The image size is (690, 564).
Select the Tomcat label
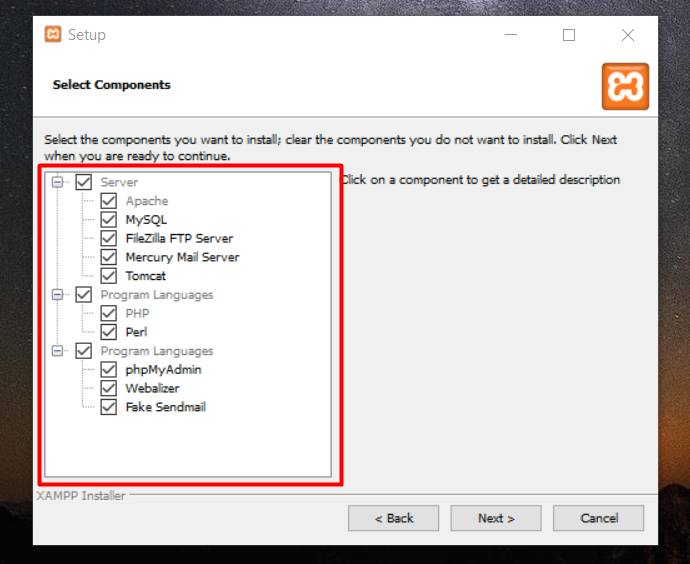coord(146,276)
